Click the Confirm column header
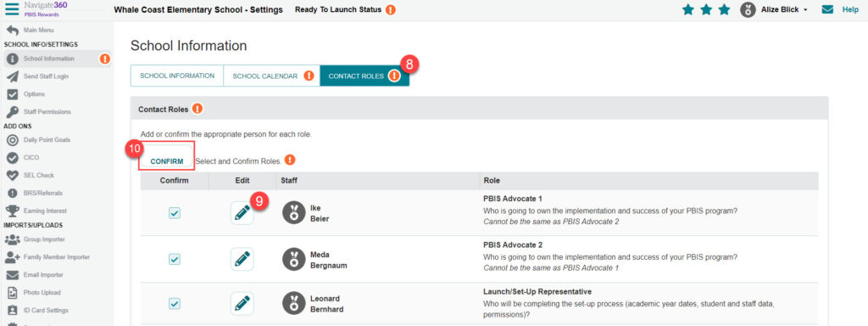Screen dimensions: 868x326 click(x=175, y=181)
